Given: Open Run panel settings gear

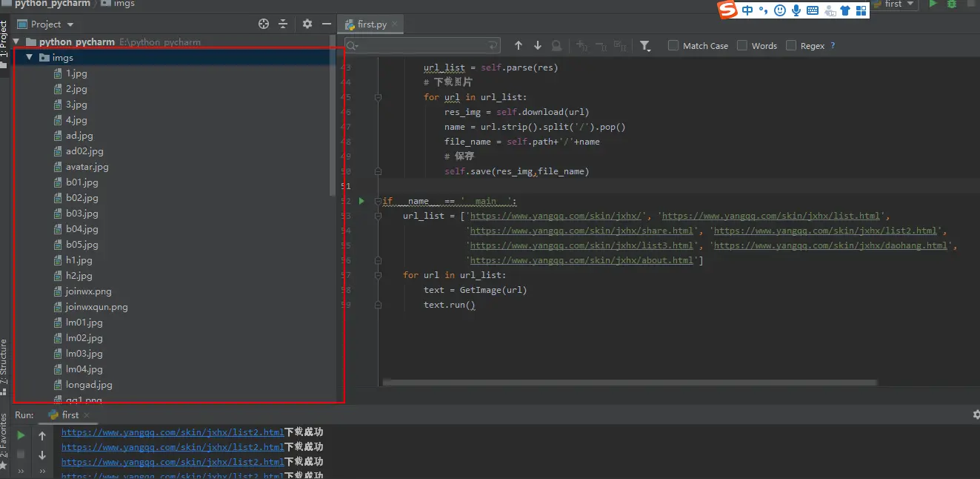Looking at the screenshot, I should point(976,415).
